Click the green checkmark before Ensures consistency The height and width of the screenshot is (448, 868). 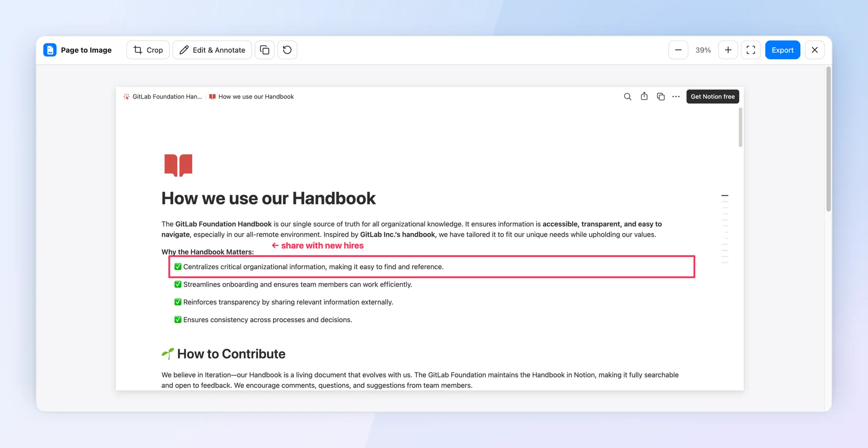178,320
